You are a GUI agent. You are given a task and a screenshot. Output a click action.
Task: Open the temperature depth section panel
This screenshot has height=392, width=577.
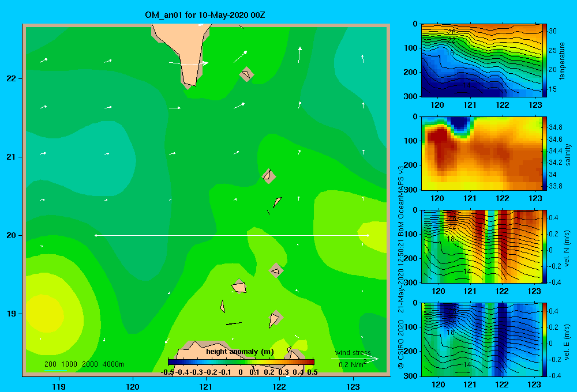(x=481, y=61)
